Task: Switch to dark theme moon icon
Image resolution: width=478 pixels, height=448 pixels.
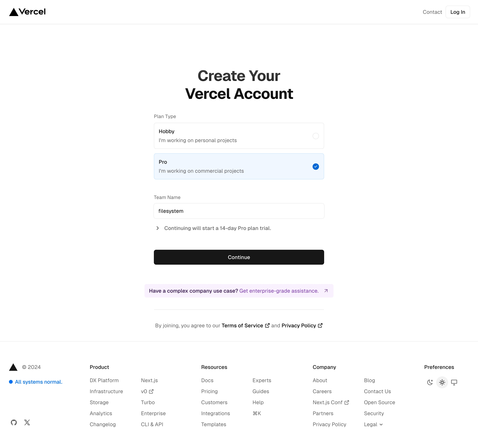Action: point(430,382)
